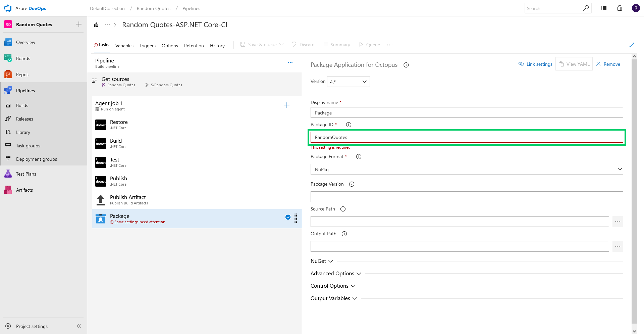Add a task to Agent job 1
This screenshot has height=334, width=644.
click(287, 105)
